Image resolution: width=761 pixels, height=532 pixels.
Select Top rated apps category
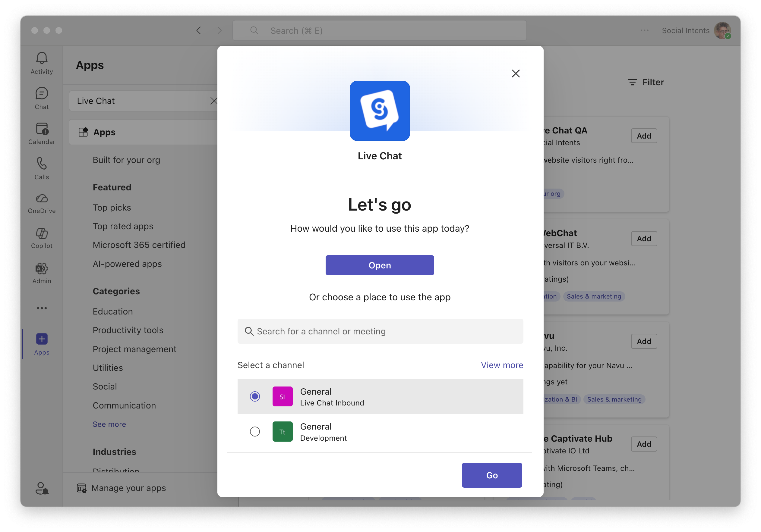pos(123,226)
